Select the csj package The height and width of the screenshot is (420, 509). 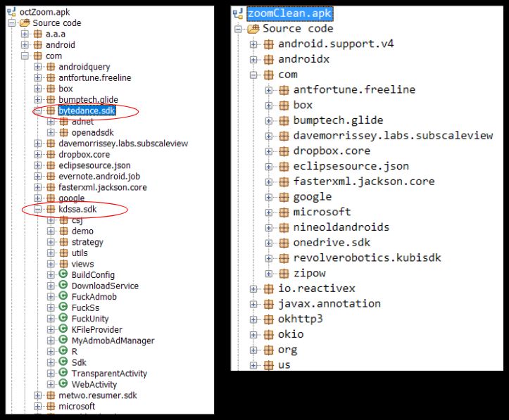(77, 220)
